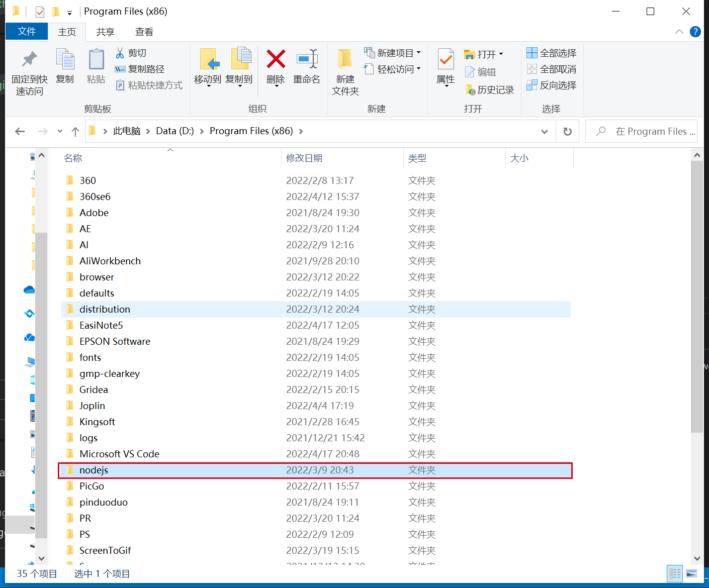Select Paste shortcut in ribbon
Viewport: 709px width, 588px height.
click(x=149, y=85)
